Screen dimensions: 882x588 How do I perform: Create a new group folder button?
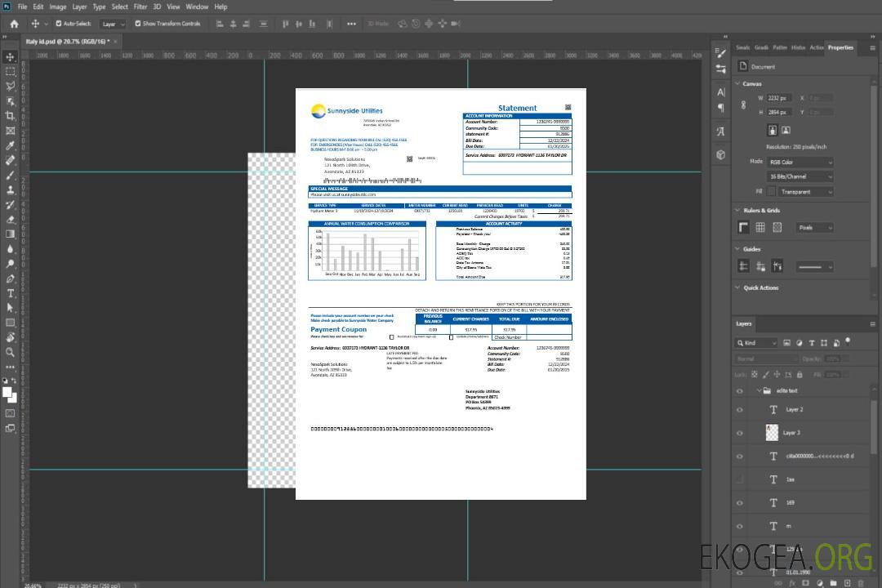click(x=833, y=583)
